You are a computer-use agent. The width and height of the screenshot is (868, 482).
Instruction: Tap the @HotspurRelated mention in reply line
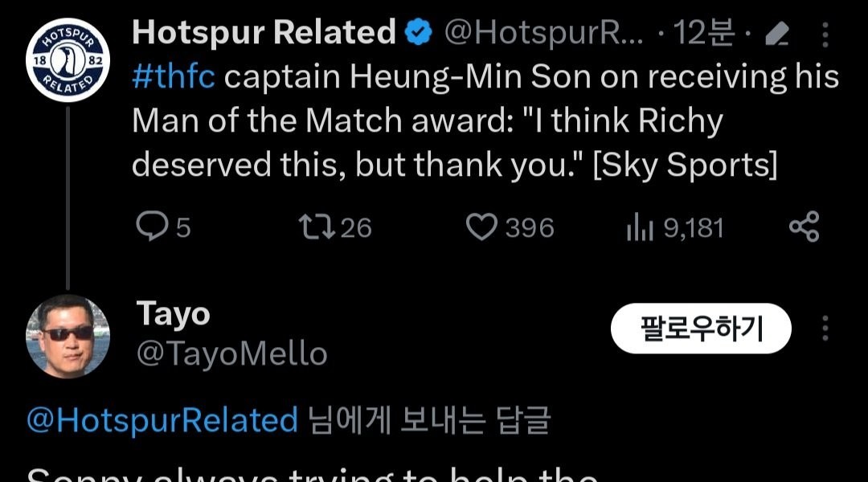coord(162,420)
